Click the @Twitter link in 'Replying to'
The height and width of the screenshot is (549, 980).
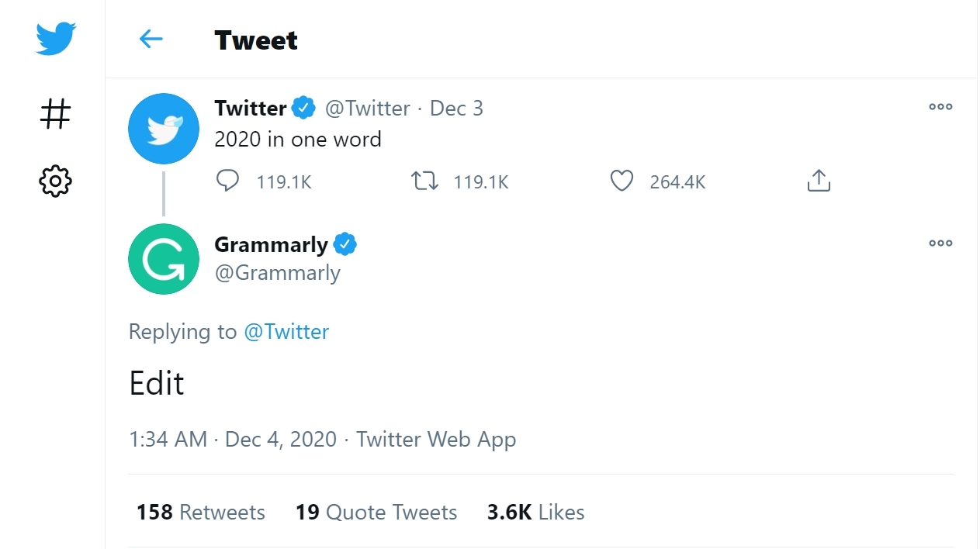click(x=286, y=332)
